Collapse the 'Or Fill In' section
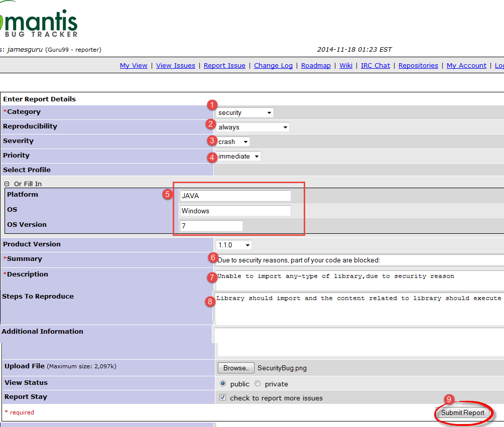 coord(7,184)
